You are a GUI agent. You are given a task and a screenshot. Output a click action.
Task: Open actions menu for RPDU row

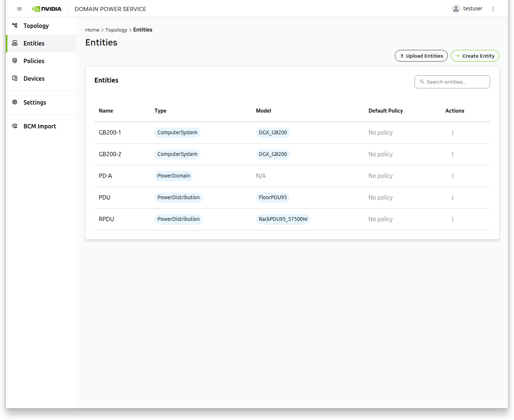452,219
